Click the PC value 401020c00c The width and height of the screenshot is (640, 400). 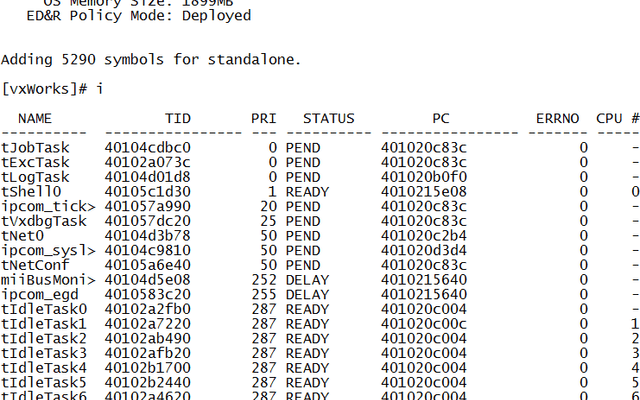(x=424, y=324)
